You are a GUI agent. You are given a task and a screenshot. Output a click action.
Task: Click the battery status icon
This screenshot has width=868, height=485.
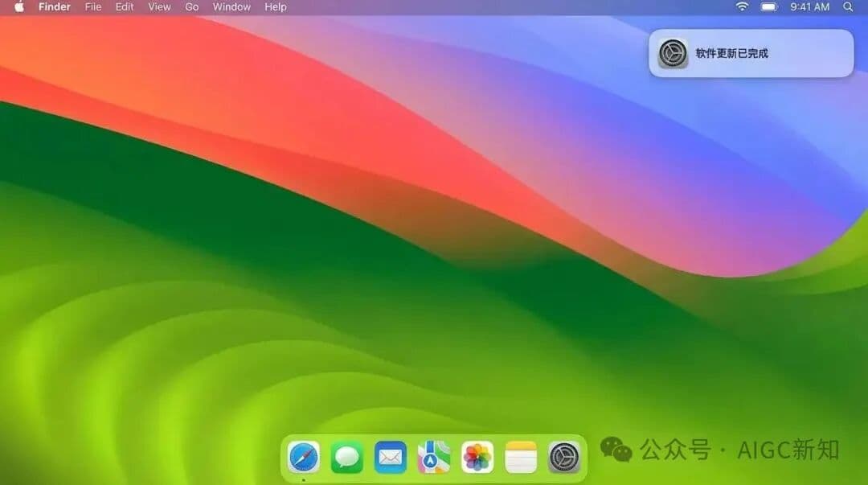coord(768,6)
